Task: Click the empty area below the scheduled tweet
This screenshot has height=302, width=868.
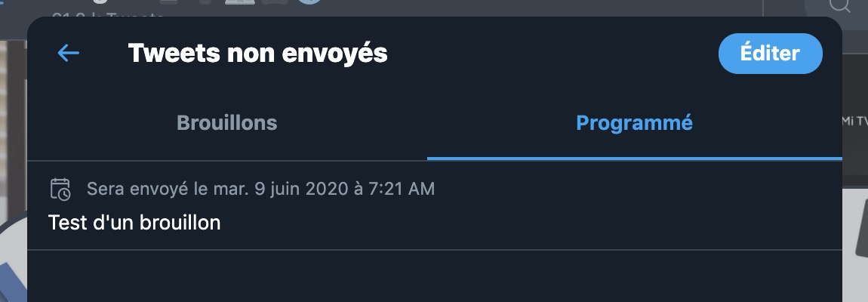Action: tap(434, 276)
